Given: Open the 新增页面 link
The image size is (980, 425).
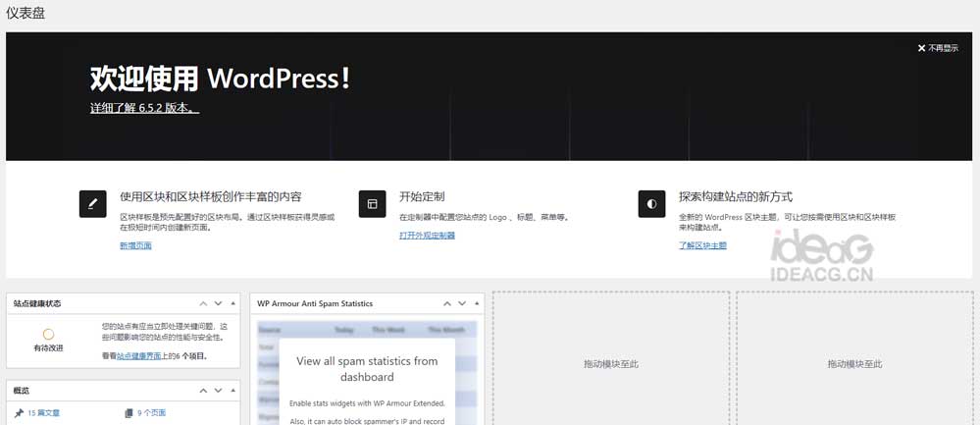Looking at the screenshot, I should 135,245.
